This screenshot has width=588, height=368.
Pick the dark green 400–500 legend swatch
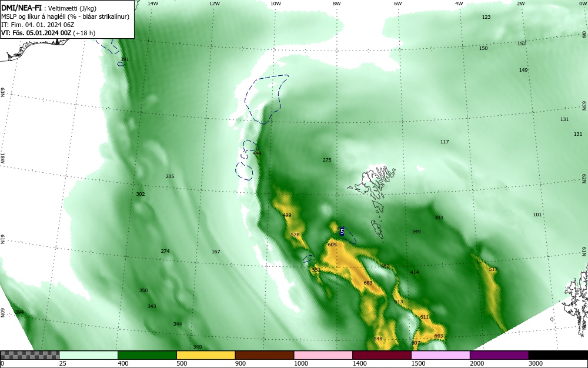[147, 355]
